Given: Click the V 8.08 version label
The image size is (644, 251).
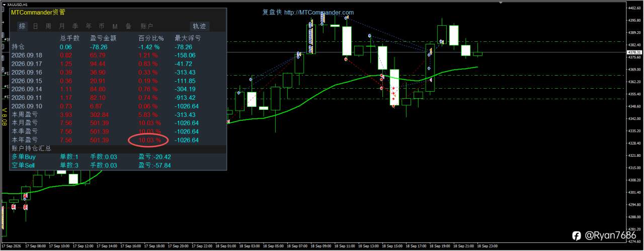Looking at the screenshot, I should coord(5,117).
